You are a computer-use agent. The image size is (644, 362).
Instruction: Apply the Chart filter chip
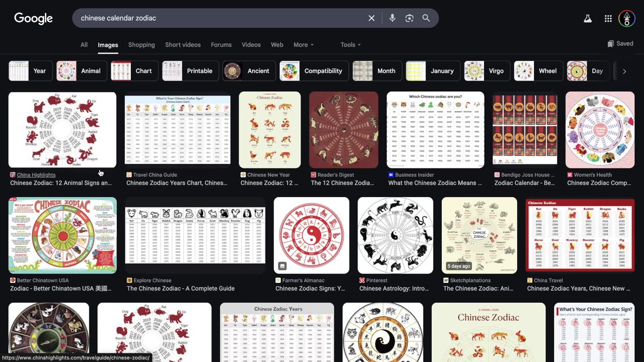pyautogui.click(x=134, y=71)
